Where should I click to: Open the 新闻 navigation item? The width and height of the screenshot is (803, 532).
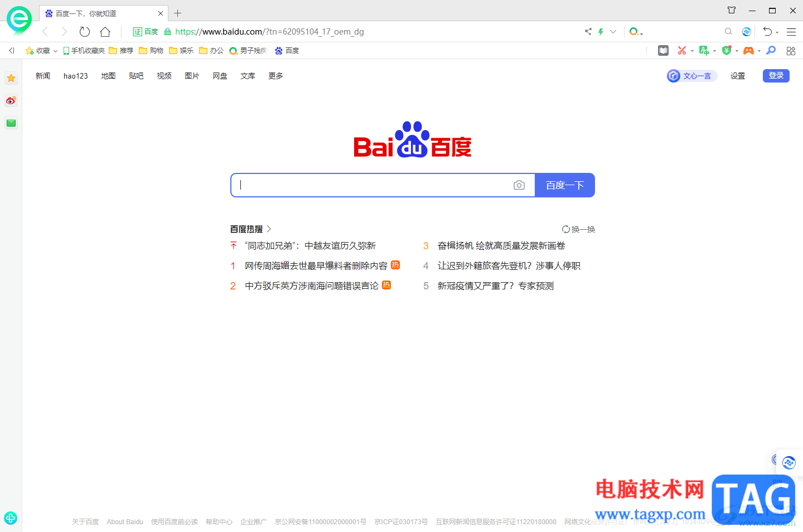(43, 76)
